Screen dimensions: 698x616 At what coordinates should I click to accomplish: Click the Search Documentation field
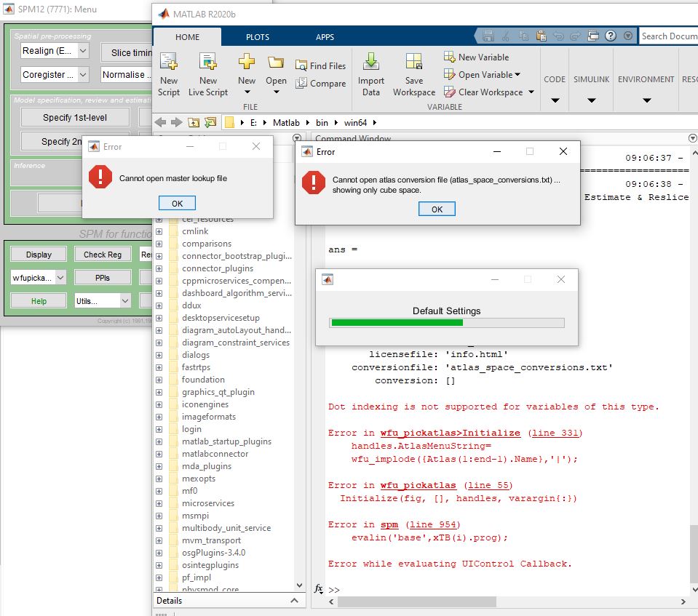[668, 36]
